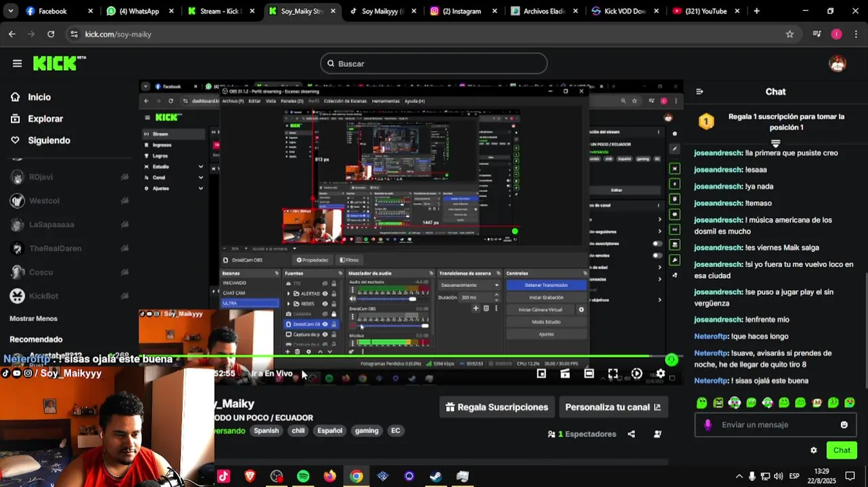Image resolution: width=868 pixels, height=487 pixels.
Task: Select the first green emote in chat
Action: pos(702,403)
